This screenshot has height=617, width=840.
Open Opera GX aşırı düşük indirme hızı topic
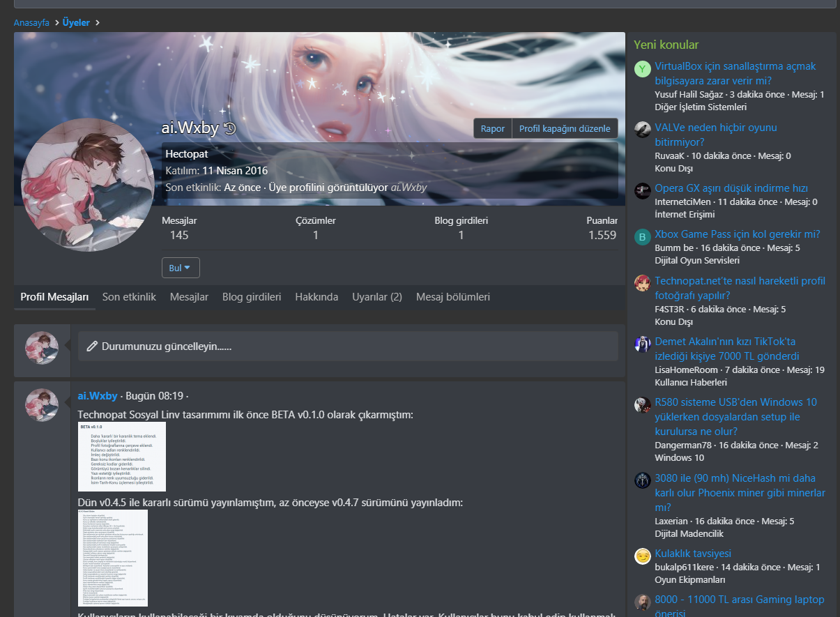731,188
